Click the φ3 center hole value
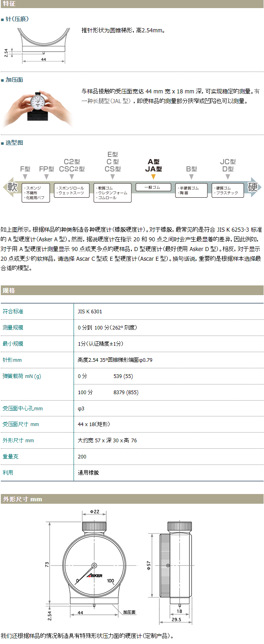 tap(81, 408)
